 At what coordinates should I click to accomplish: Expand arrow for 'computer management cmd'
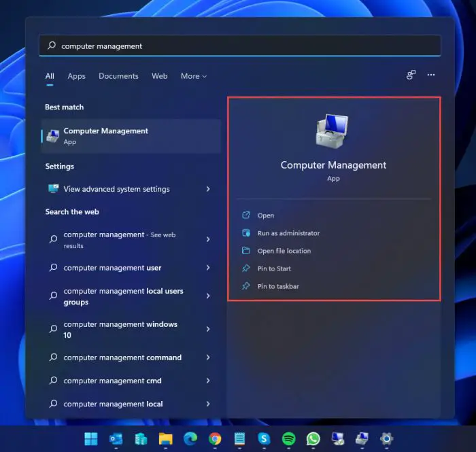[x=208, y=381]
